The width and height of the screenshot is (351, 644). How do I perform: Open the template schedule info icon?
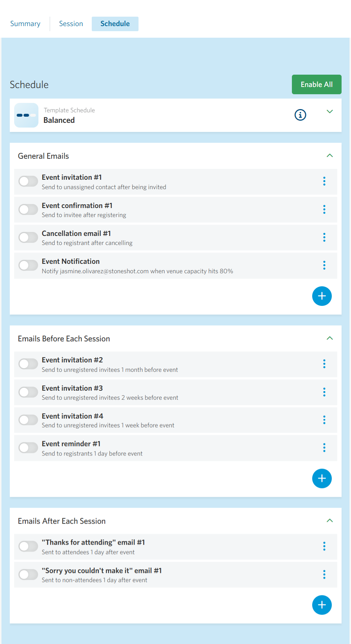point(300,115)
